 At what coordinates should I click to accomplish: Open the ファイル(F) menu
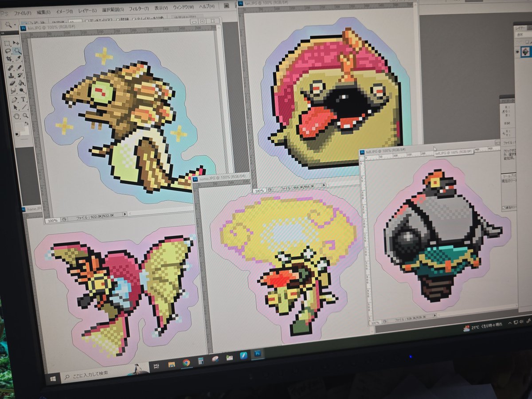(23, 13)
